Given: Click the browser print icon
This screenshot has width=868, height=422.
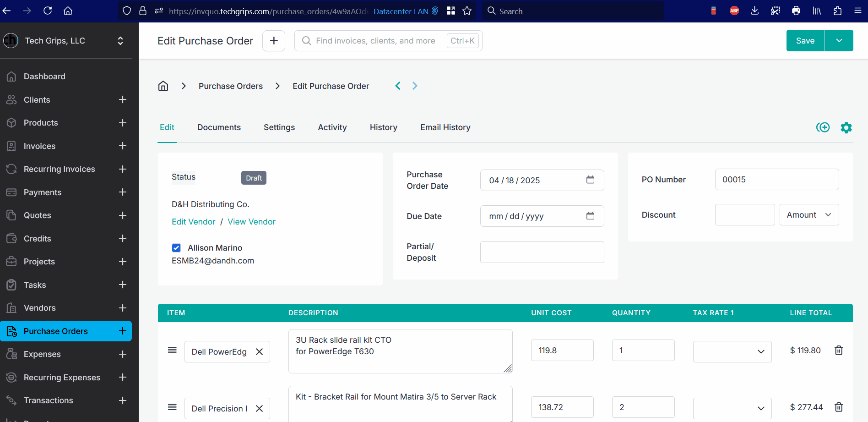Looking at the screenshot, I should pos(796,11).
